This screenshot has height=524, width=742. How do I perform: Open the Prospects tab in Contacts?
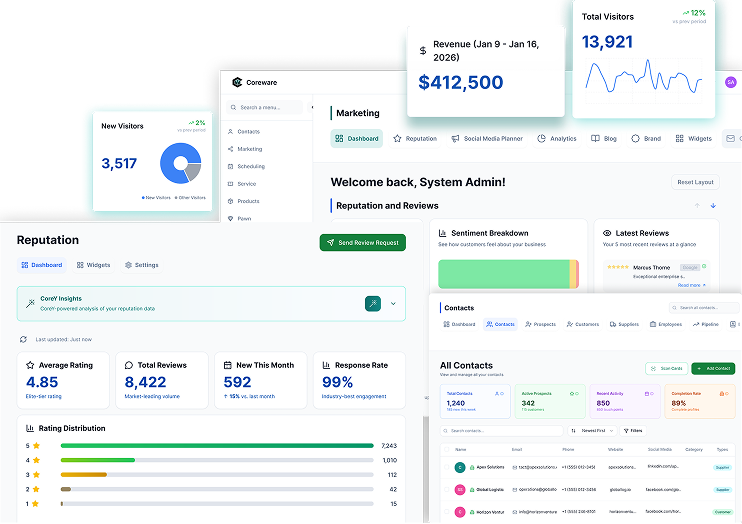(x=540, y=324)
